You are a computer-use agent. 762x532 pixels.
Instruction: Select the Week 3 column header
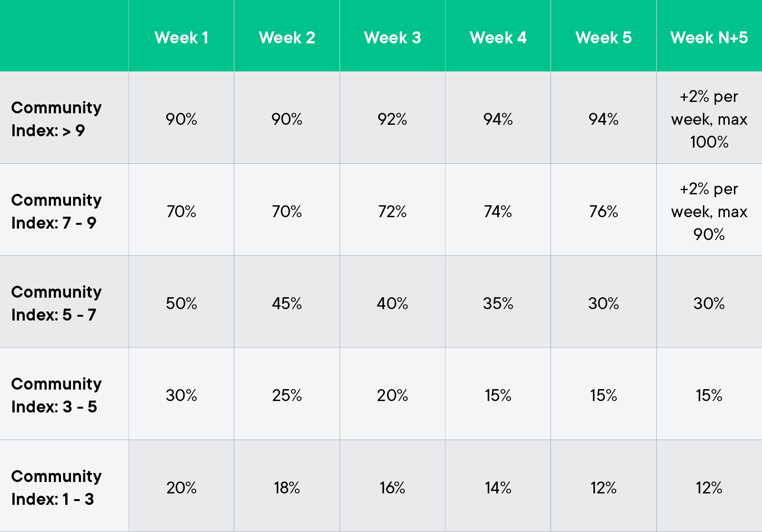tap(392, 38)
